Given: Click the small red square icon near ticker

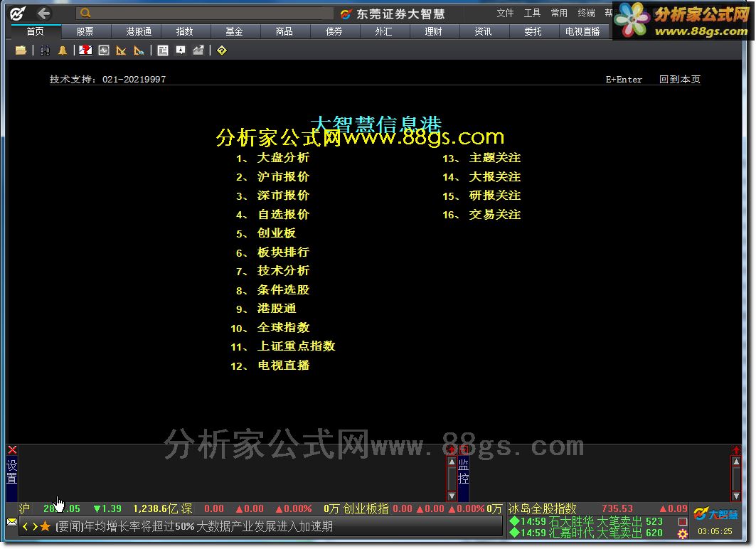Looking at the screenshot, I should (x=683, y=521).
